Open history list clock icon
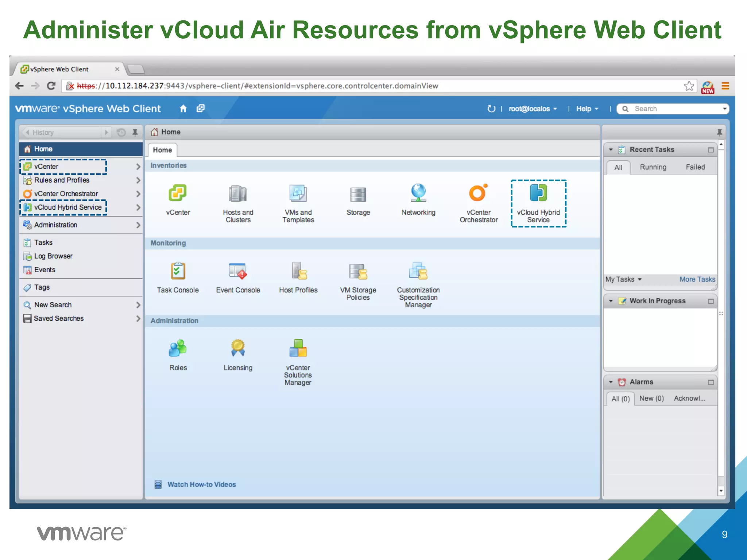The height and width of the screenshot is (560, 747). pos(121,132)
